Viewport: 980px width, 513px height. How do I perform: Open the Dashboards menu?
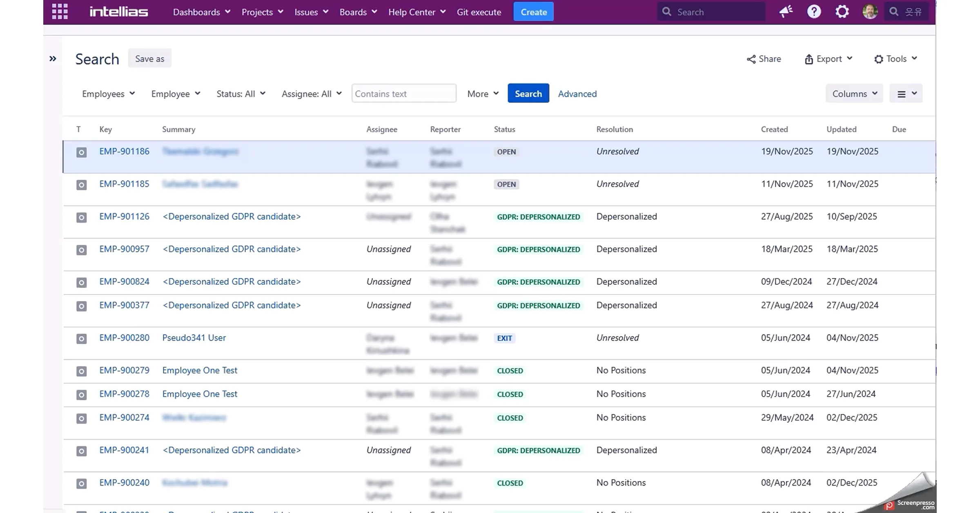point(202,12)
